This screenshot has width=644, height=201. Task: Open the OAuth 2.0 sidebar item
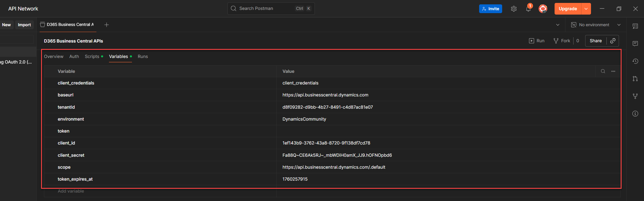16,62
